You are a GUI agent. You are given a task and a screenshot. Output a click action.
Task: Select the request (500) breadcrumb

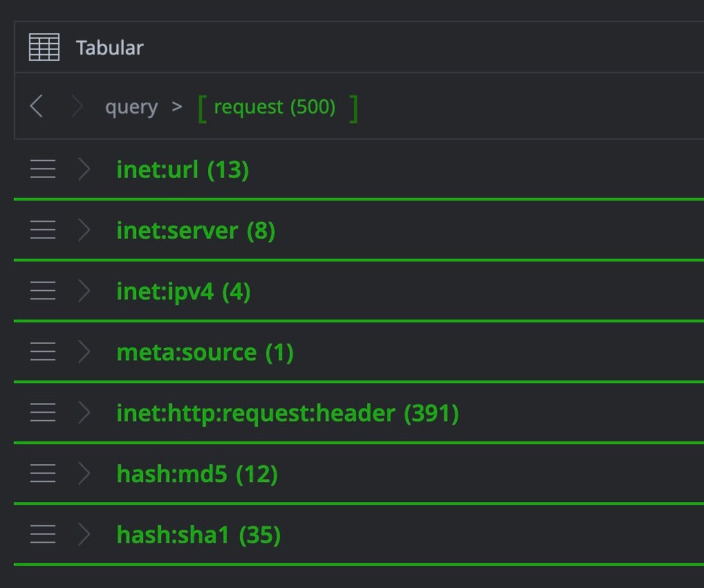[275, 107]
